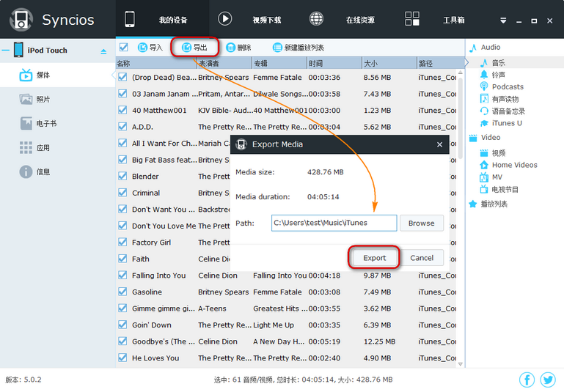Uncheck the Criminal song checkbox
The height and width of the screenshot is (392, 564).
pos(122,193)
